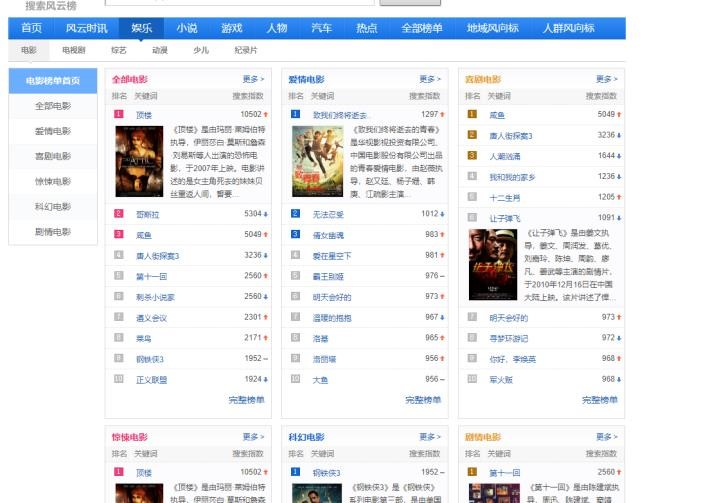Click 更多 in the 喜剧电影 panel header

pos(607,79)
